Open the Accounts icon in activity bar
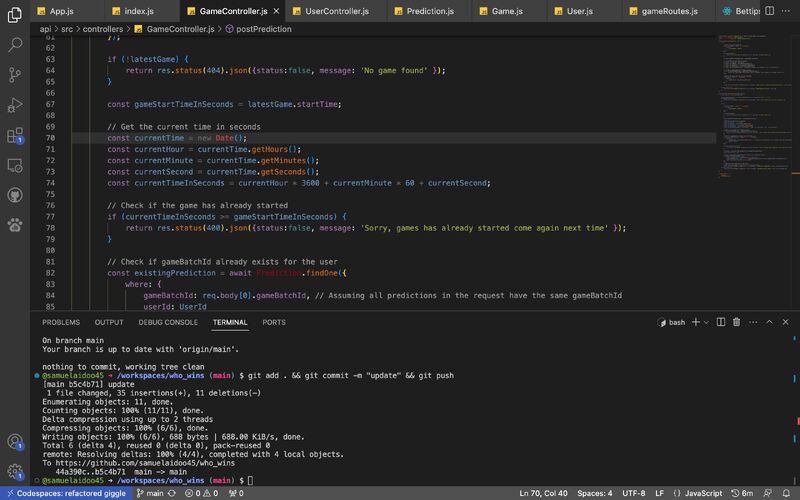800x500 pixels. pyautogui.click(x=15, y=442)
